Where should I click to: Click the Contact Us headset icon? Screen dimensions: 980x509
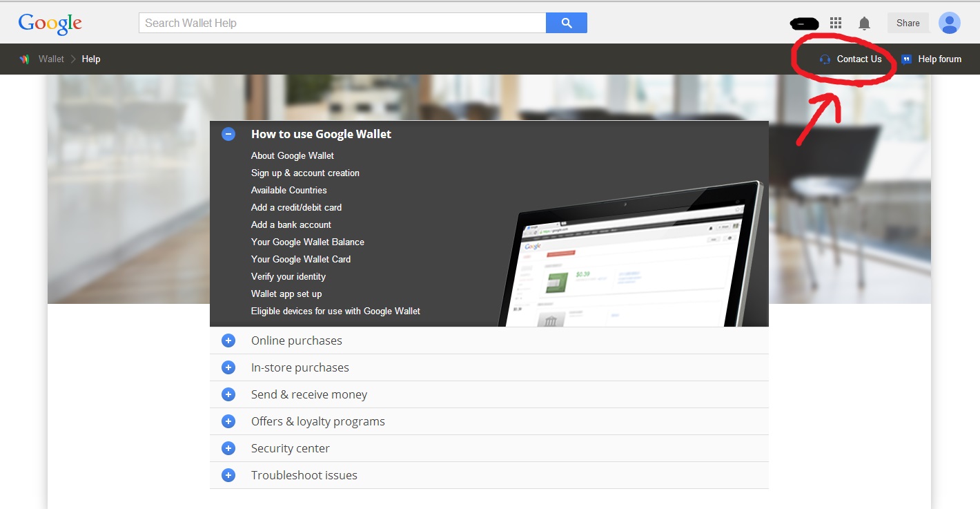point(825,59)
